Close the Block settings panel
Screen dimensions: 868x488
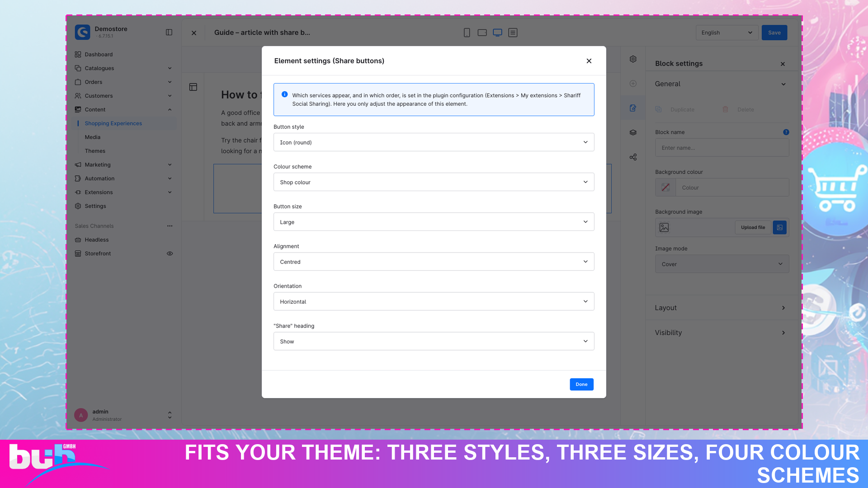pyautogui.click(x=783, y=64)
